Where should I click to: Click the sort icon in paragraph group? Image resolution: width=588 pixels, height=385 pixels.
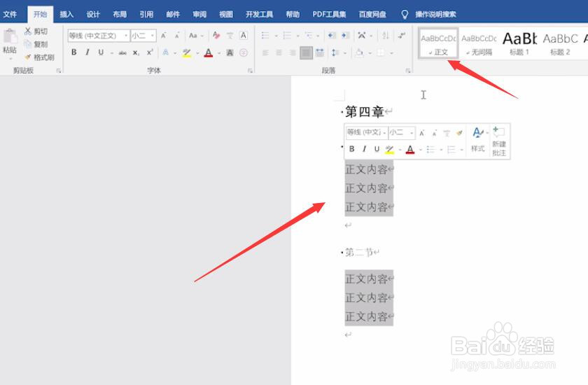coord(386,36)
